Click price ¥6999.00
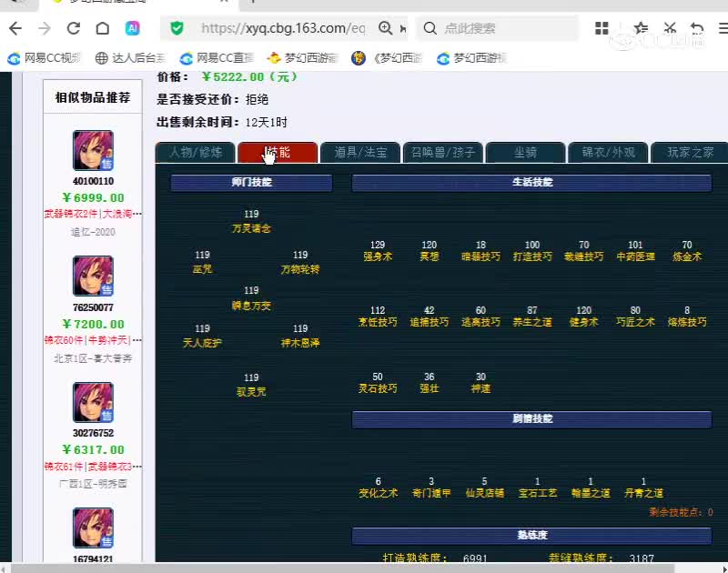This screenshot has width=728, height=573. point(93,198)
